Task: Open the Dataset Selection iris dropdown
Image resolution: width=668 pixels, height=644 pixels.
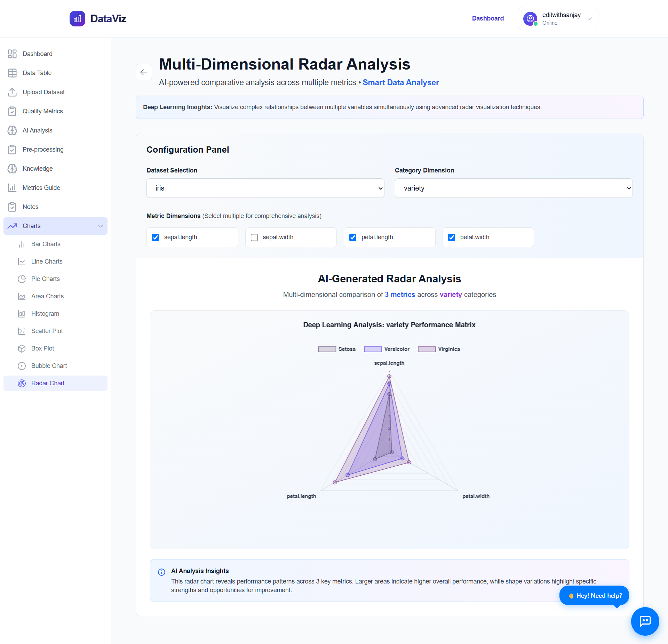Action: (x=265, y=188)
